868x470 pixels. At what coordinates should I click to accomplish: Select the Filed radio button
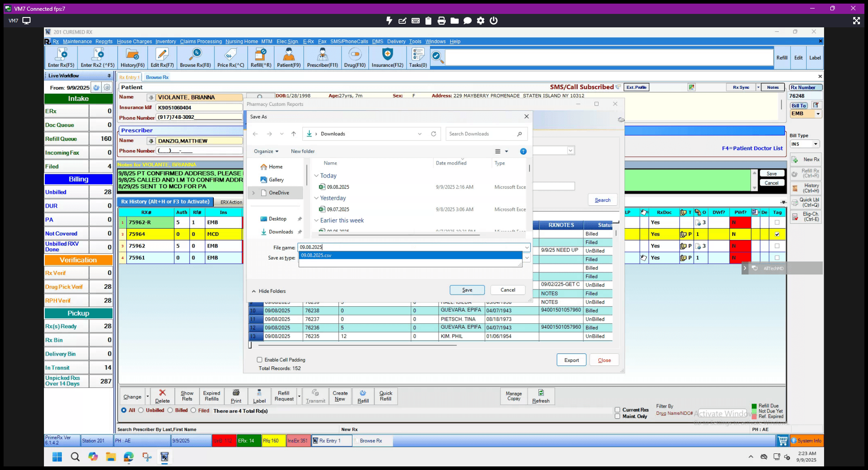(x=193, y=410)
